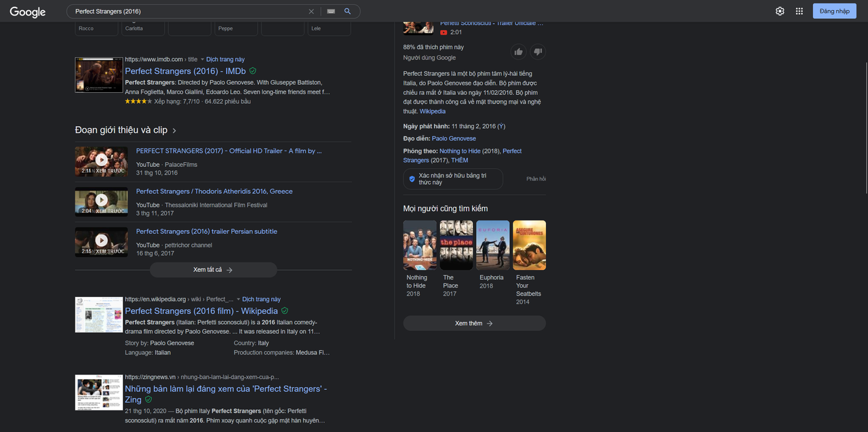
Task: Click the shield icon in claim knowledge panel box
Action: pyautogui.click(x=411, y=179)
